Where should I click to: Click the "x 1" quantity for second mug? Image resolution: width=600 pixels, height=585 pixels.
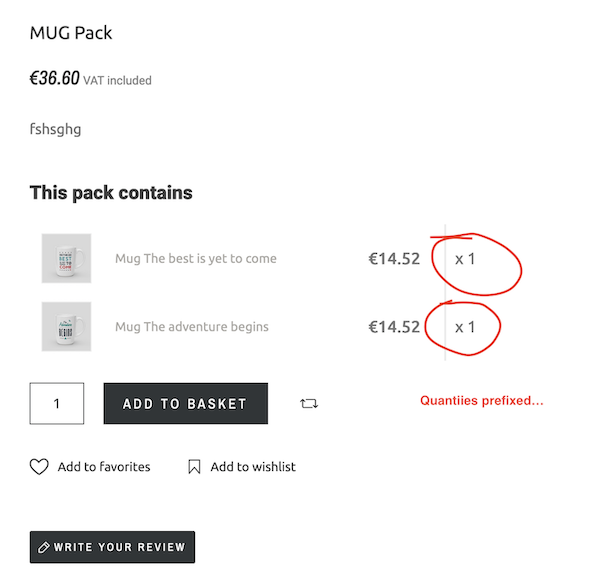465,326
